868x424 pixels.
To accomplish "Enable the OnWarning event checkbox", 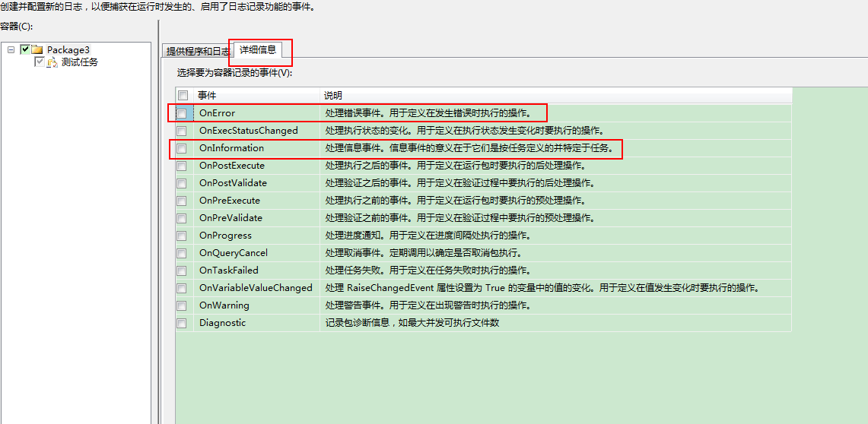I will tap(181, 305).
